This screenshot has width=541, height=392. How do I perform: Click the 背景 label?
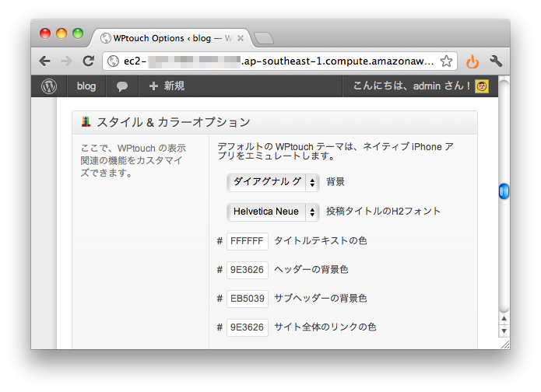coord(335,182)
